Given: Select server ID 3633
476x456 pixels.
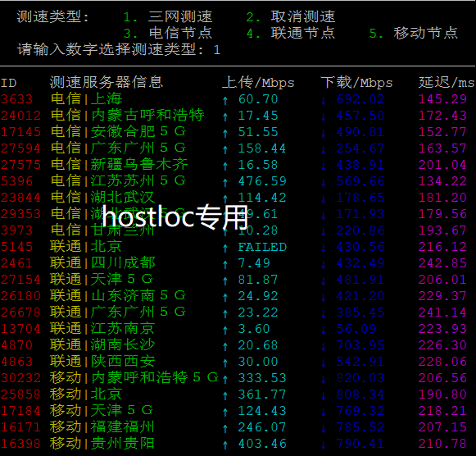Looking at the screenshot, I should point(16,99).
